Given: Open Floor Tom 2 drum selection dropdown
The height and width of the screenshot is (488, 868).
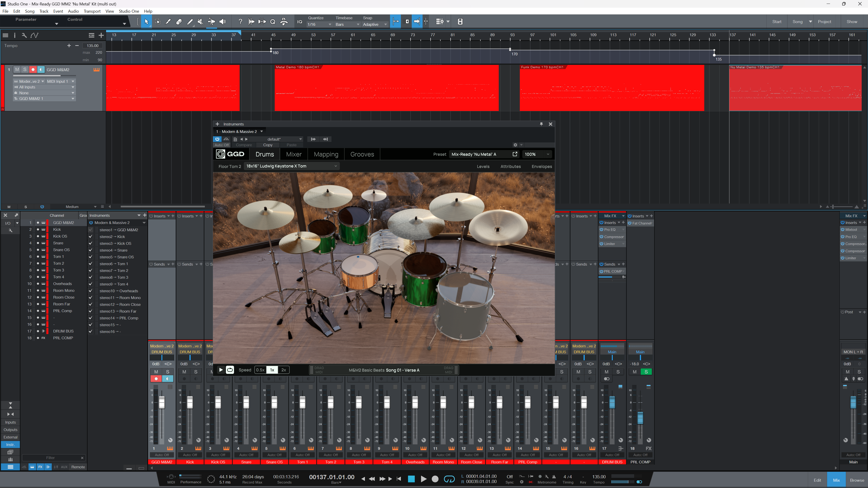Looking at the screenshot, I should click(291, 166).
